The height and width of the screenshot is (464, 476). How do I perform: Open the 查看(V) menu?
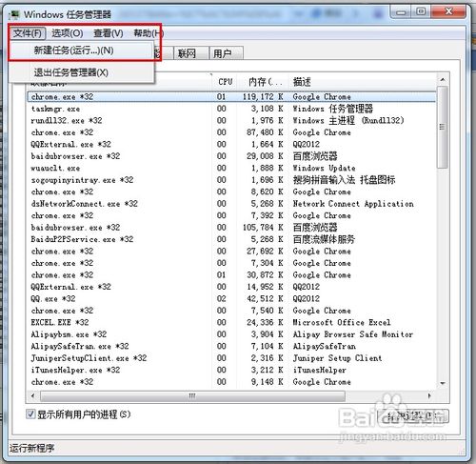109,33
